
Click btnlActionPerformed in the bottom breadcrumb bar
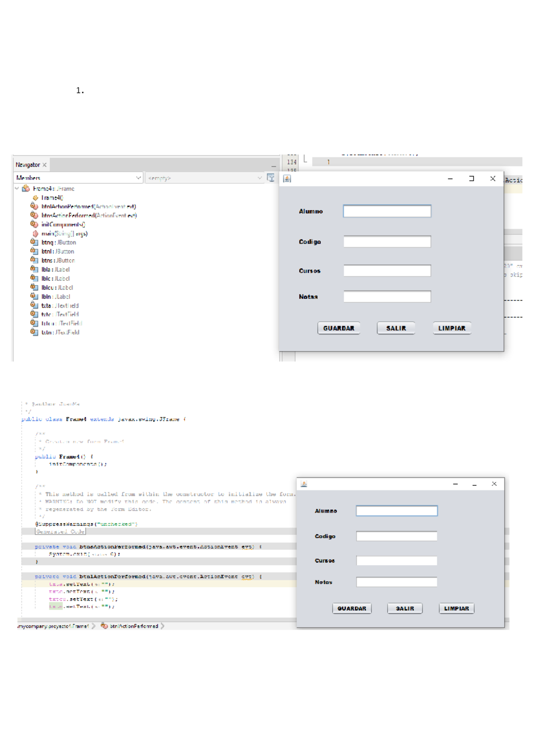pos(133,626)
